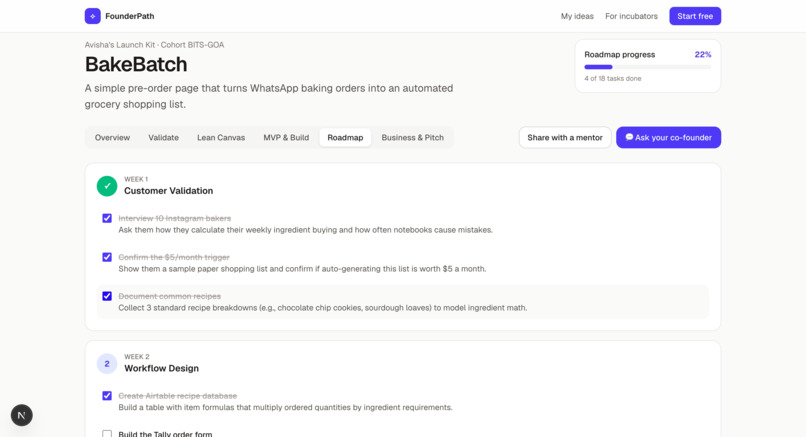Uncheck Confirm the $5/month trigger task
Viewport: 806px width, 437px height.
point(107,257)
